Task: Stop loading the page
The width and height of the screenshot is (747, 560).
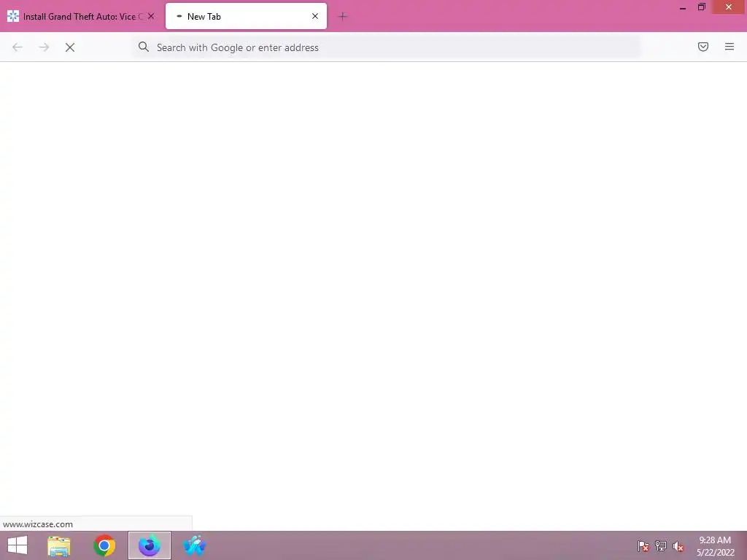Action: tap(70, 47)
